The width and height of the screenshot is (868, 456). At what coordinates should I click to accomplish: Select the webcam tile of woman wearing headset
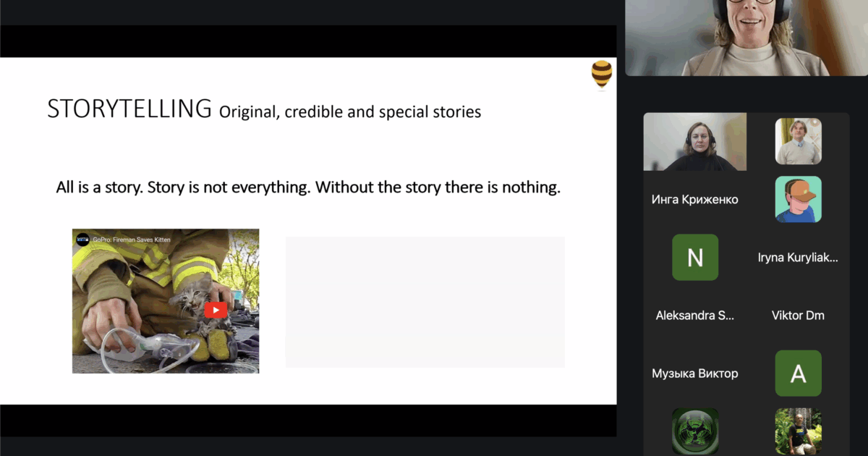point(694,142)
